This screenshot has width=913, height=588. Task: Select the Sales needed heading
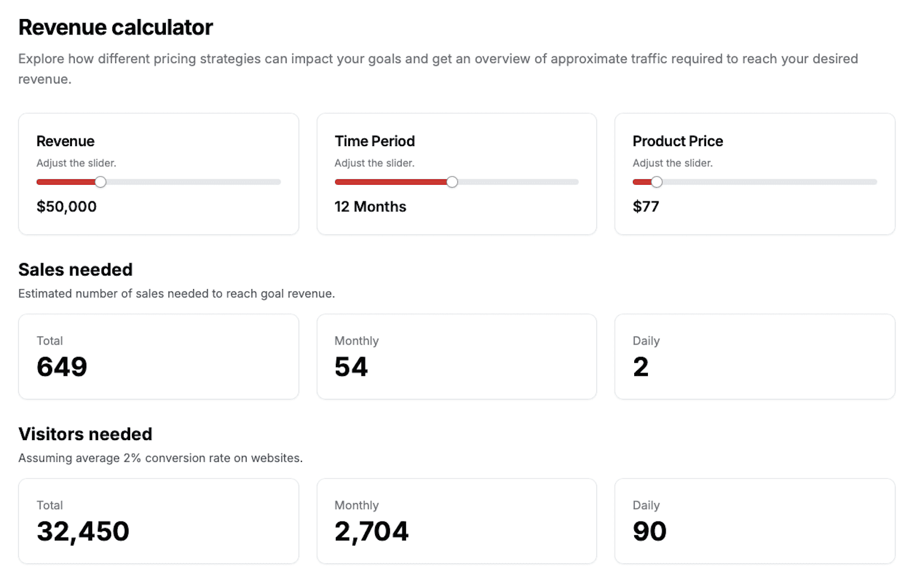pos(75,270)
